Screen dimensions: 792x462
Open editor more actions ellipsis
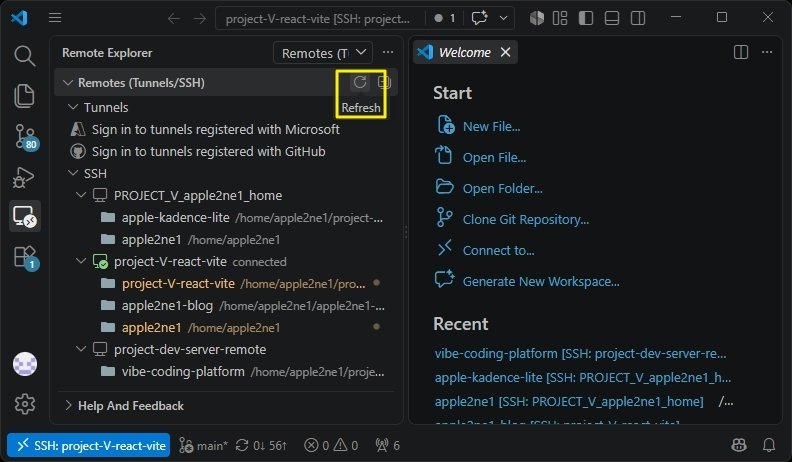point(767,52)
